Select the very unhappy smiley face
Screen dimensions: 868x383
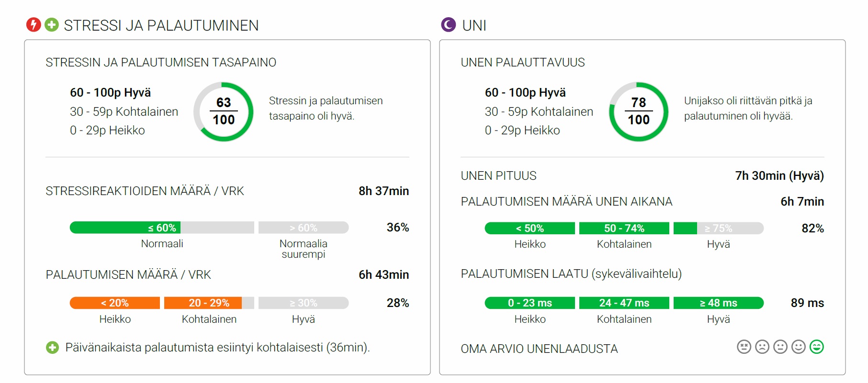pyautogui.click(x=744, y=347)
